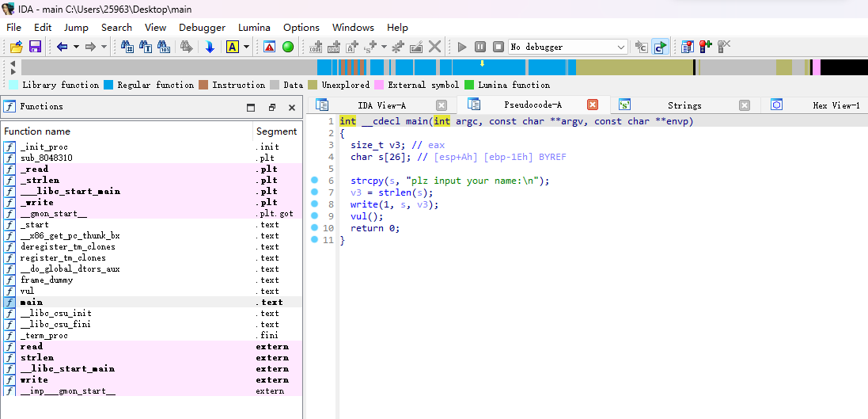Image resolution: width=868 pixels, height=419 pixels.
Task: Select the _init_proc function row
Action: [x=152, y=147]
